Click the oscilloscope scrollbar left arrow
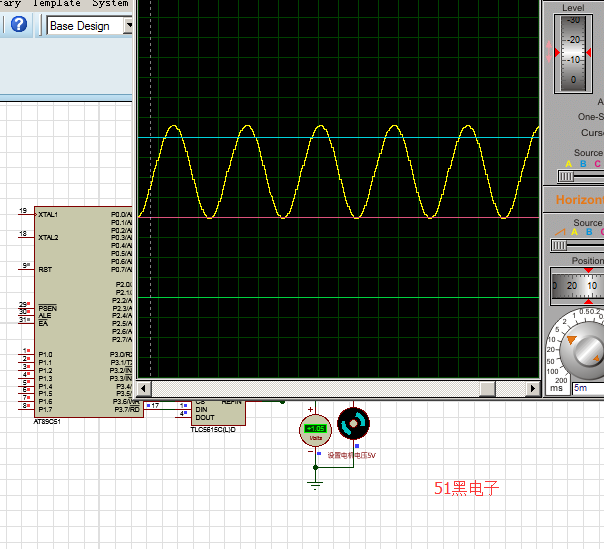Screen dimensions: 604x549 tap(144, 388)
